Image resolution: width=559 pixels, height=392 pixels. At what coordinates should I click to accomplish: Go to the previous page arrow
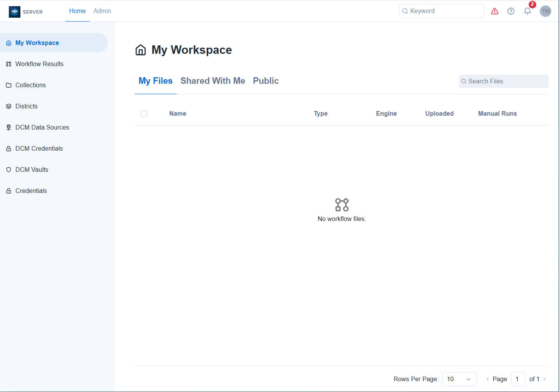pyautogui.click(x=488, y=379)
